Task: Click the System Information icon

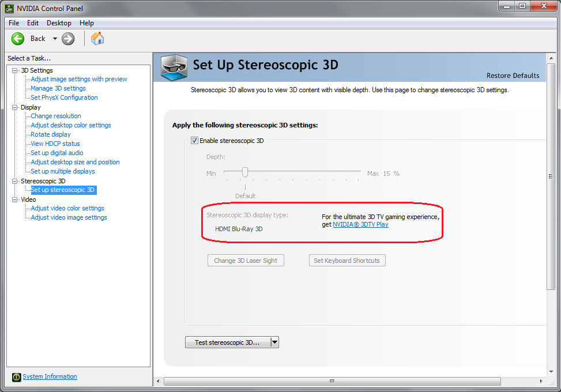Action: [17, 377]
